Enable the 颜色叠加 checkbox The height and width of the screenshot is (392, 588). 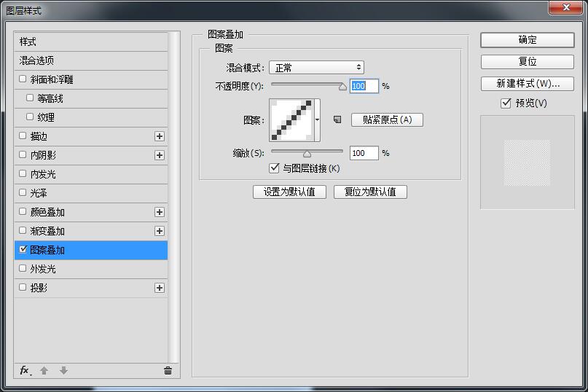[x=23, y=211]
